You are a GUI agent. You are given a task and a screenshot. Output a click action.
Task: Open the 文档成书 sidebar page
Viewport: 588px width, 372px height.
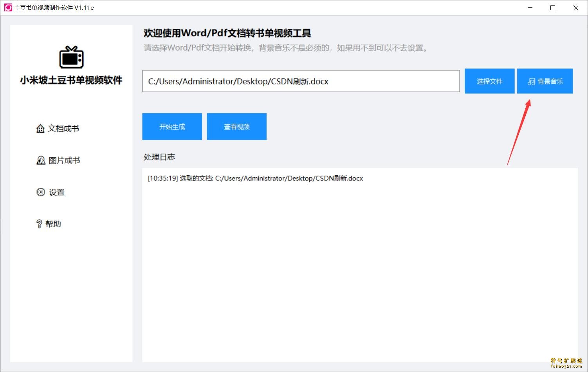point(63,129)
